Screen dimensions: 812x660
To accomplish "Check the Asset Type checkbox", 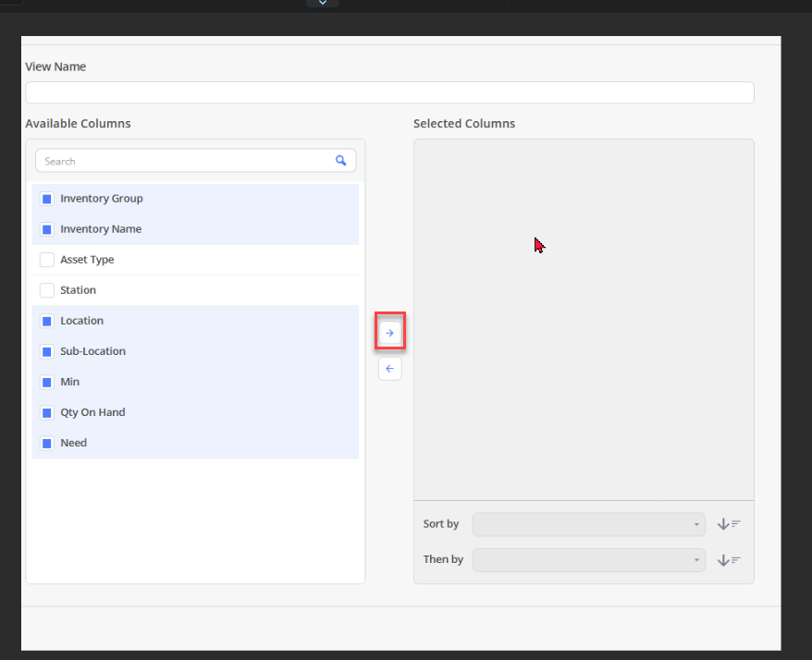I will click(x=47, y=260).
